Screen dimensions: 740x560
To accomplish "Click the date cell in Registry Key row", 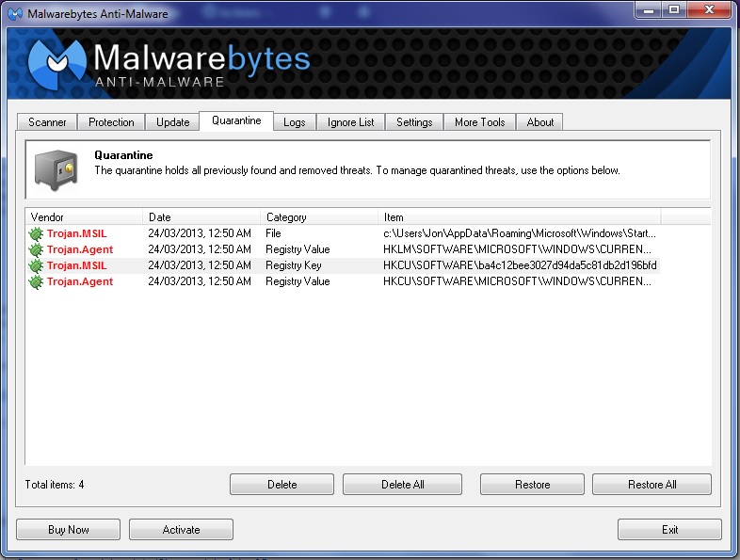I will tap(200, 265).
